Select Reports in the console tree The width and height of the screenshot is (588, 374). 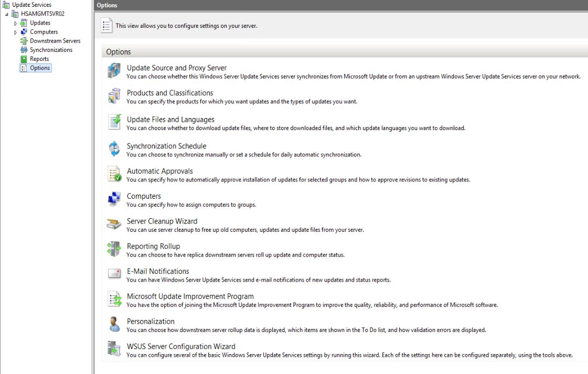pyautogui.click(x=39, y=59)
